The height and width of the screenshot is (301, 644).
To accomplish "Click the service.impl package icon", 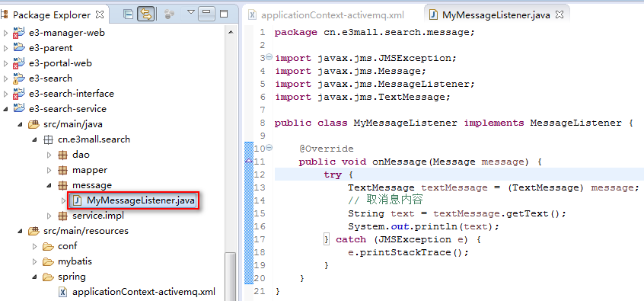I will (62, 216).
